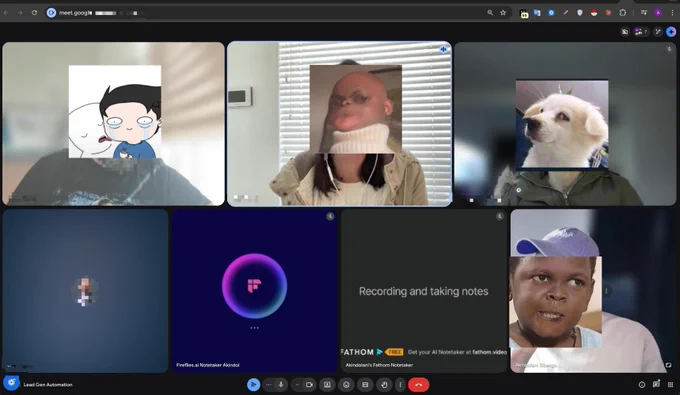Open the yellow robot extension in the browser toolbar
Screen dimensions: 680x395
(524, 13)
